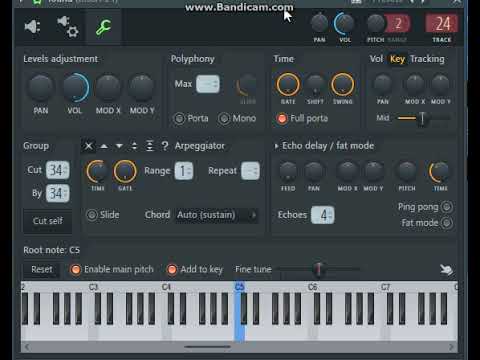Click the Arpeggiator TIME knob

click(97, 171)
